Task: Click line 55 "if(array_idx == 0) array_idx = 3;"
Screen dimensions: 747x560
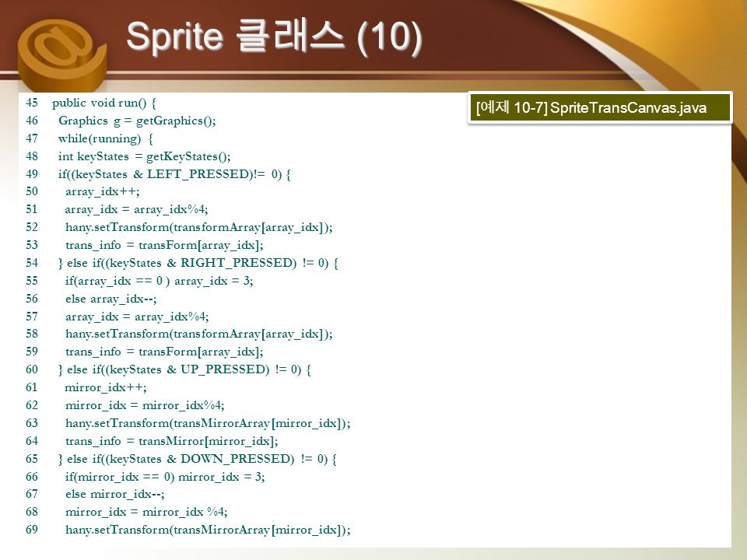Action: (159, 281)
